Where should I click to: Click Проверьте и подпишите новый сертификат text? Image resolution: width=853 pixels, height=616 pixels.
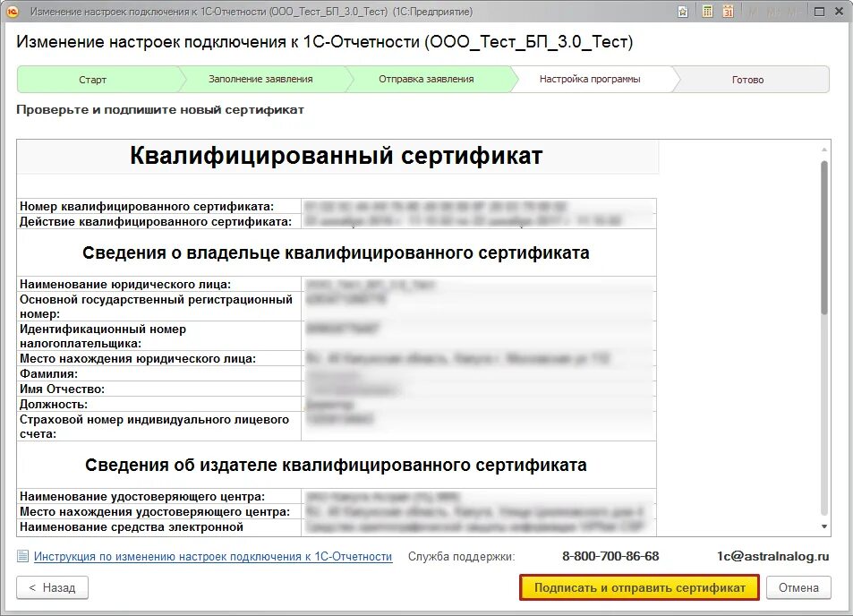160,109
